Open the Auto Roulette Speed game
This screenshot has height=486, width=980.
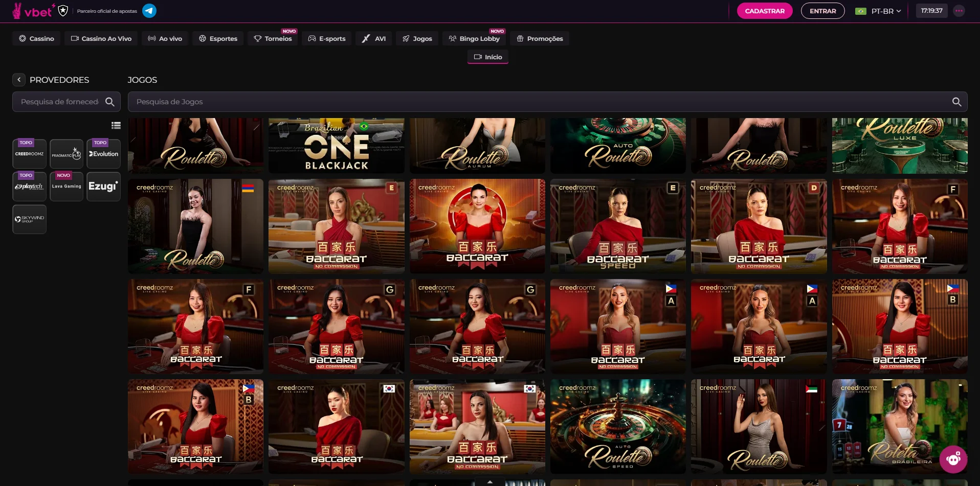(x=618, y=426)
